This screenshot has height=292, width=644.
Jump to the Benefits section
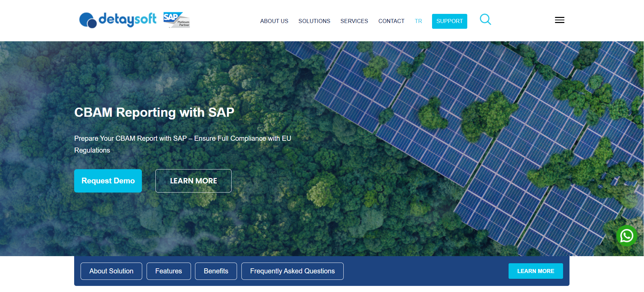coord(216,271)
